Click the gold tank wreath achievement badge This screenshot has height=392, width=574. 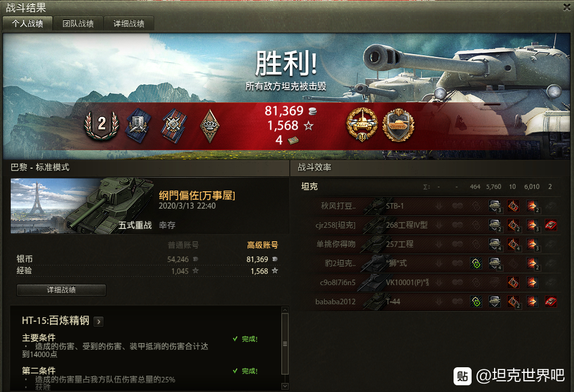(x=362, y=125)
